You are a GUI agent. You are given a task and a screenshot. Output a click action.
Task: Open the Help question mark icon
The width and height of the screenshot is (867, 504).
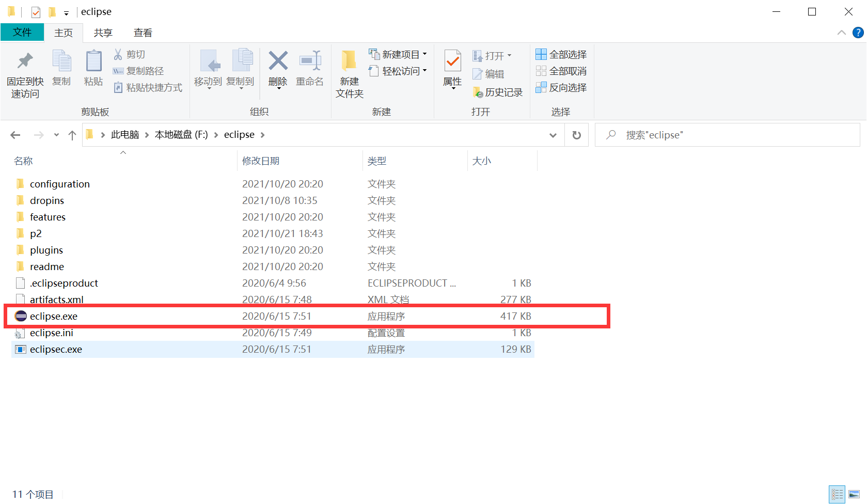[858, 33]
